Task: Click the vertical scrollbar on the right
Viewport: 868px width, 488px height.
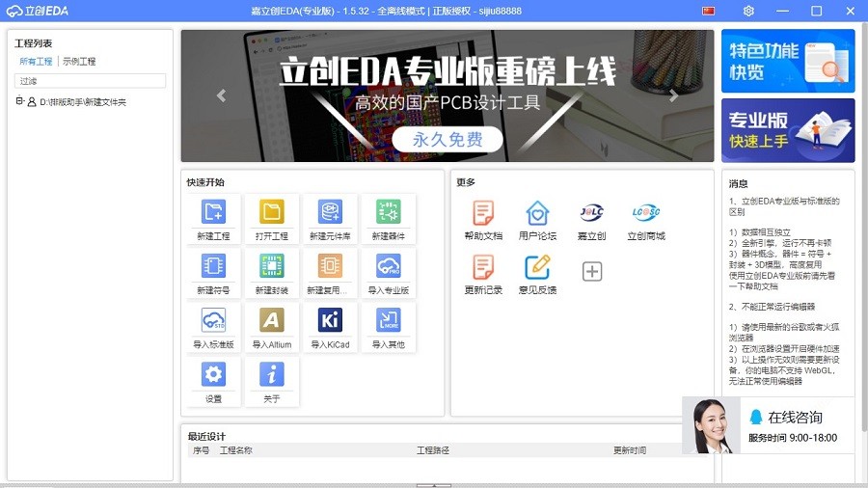Action: coord(864,227)
